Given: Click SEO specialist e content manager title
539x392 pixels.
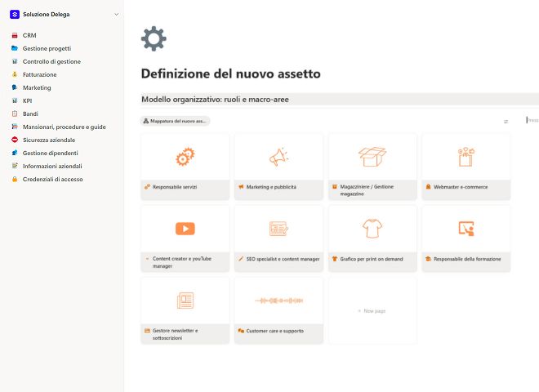Looking at the screenshot, I should pyautogui.click(x=283, y=259).
